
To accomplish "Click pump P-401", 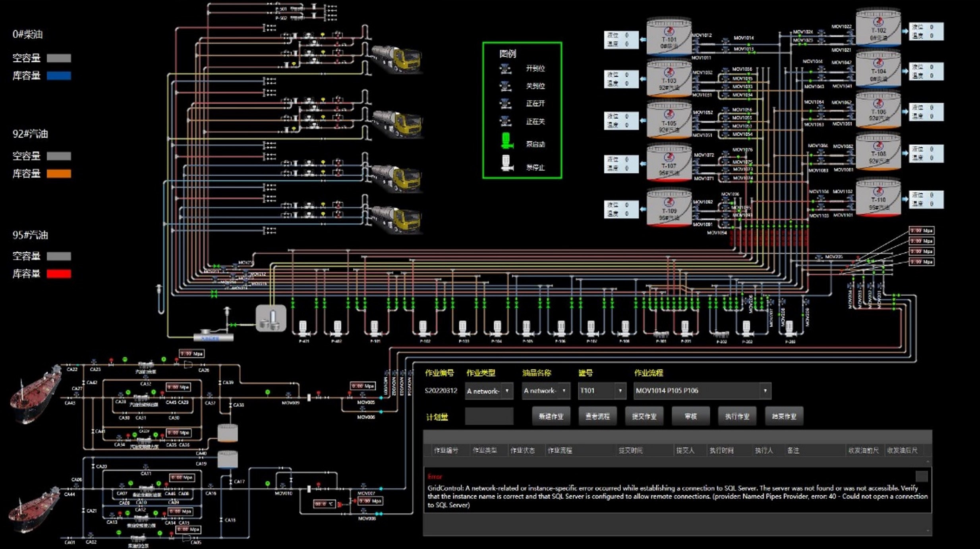I will pyautogui.click(x=303, y=329).
